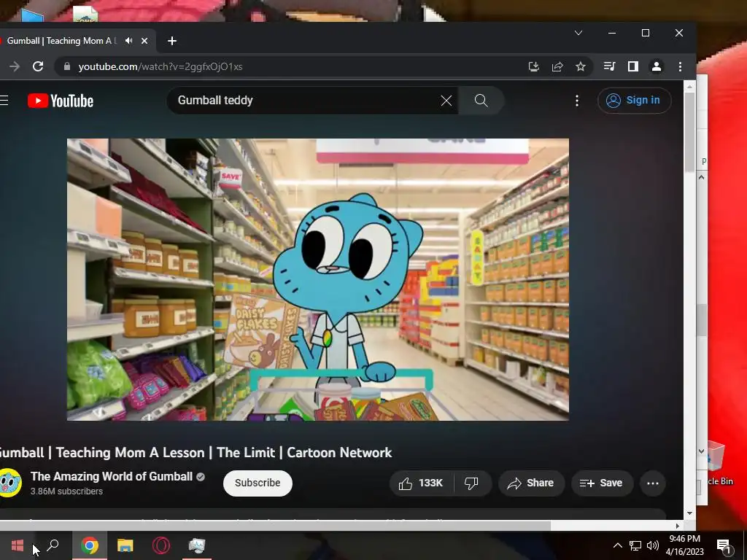747x560 pixels.
Task: Mute the tab audio speaker icon
Action: click(x=128, y=41)
